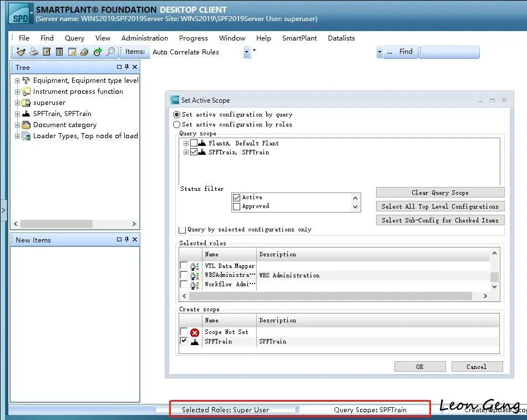This screenshot has height=420, width=527.
Task: Expand Document category in Tree panel
Action: click(18, 125)
